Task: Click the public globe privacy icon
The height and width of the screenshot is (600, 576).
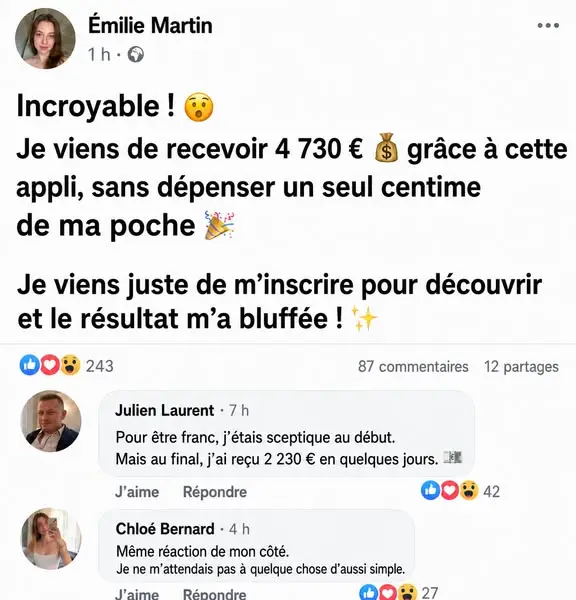Action: (x=135, y=54)
